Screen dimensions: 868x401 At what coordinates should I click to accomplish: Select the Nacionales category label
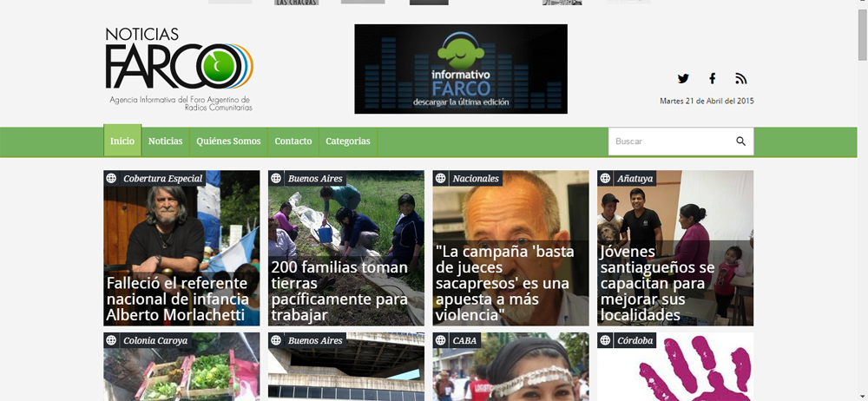point(476,178)
